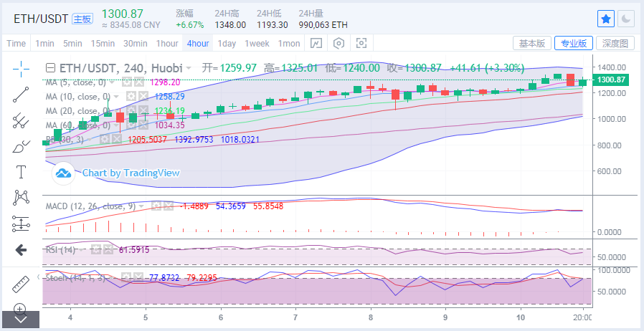The width and height of the screenshot is (644, 331).
Task: Expand MA (10, close, 0) dropdown arrow
Action: 116,97
